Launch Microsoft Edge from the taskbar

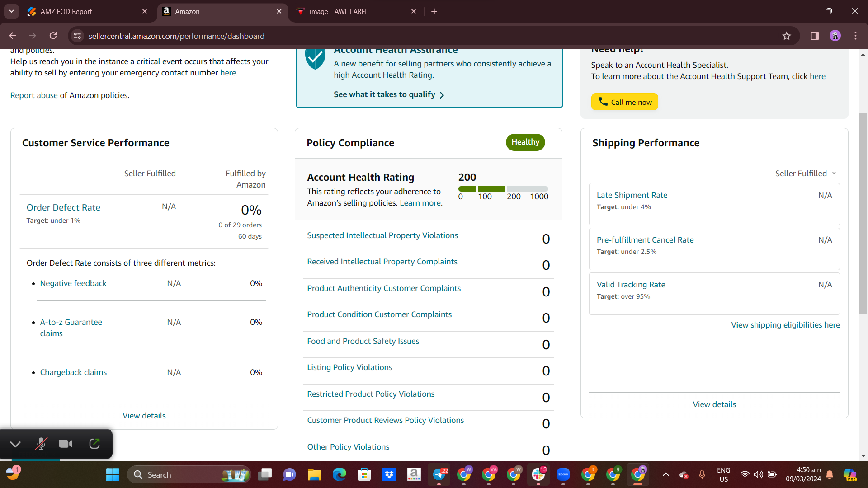click(340, 474)
